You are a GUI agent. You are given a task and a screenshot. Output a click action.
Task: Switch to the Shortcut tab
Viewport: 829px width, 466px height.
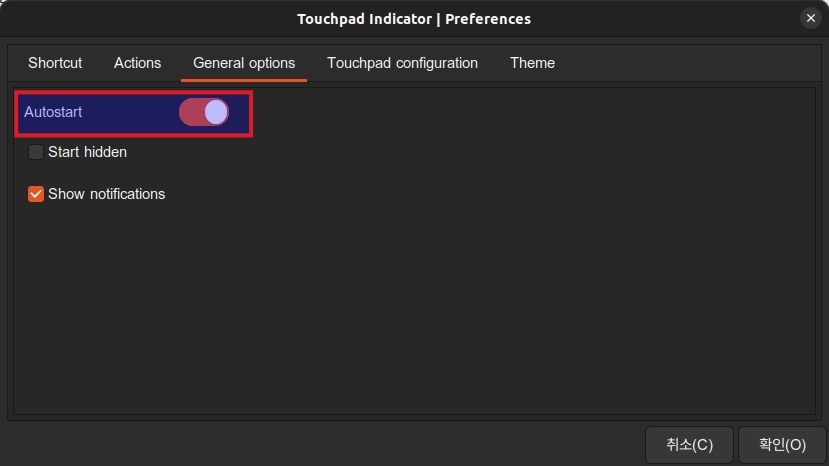tap(55, 63)
